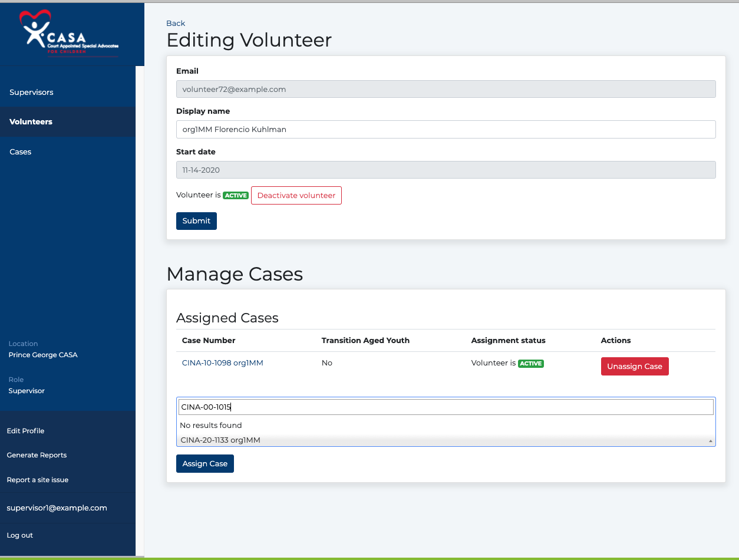Click the Assignment status column header
The width and height of the screenshot is (739, 560).
508,340
